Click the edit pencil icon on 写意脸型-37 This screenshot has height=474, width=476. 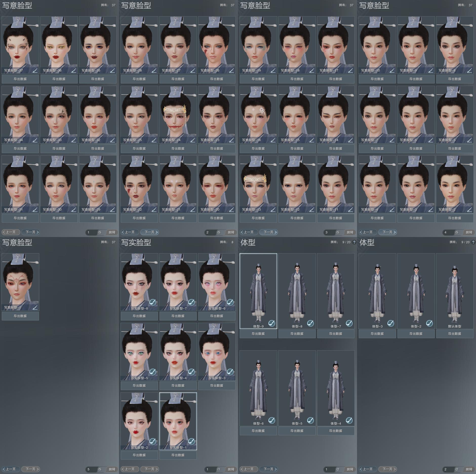tap(35, 70)
